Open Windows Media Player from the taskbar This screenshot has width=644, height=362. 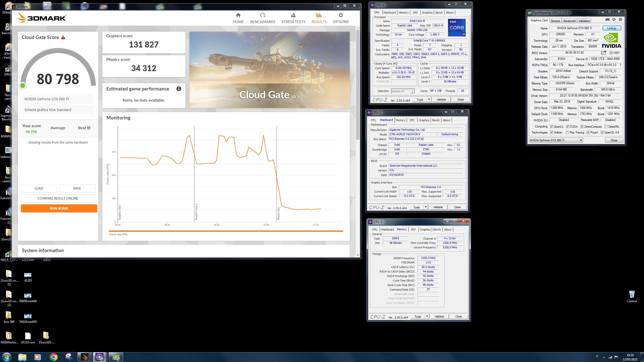coord(38,357)
